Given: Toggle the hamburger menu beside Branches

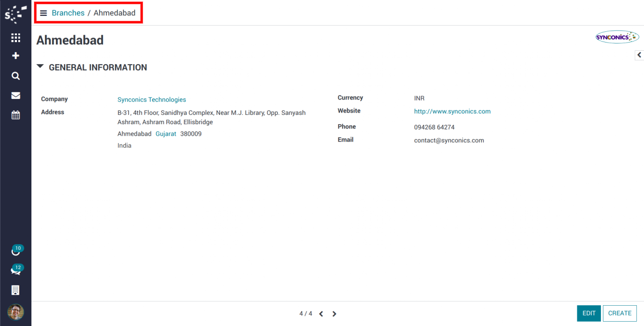Looking at the screenshot, I should click(x=44, y=13).
